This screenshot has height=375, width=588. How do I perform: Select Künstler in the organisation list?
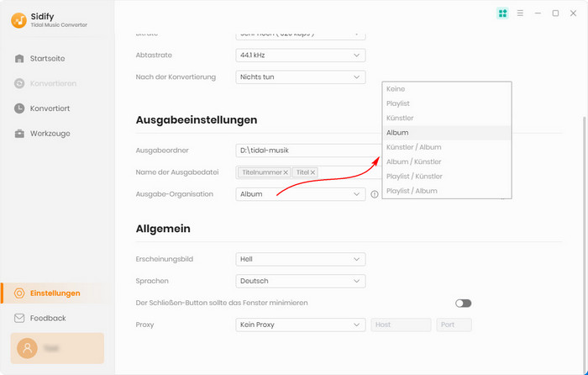(447, 119)
